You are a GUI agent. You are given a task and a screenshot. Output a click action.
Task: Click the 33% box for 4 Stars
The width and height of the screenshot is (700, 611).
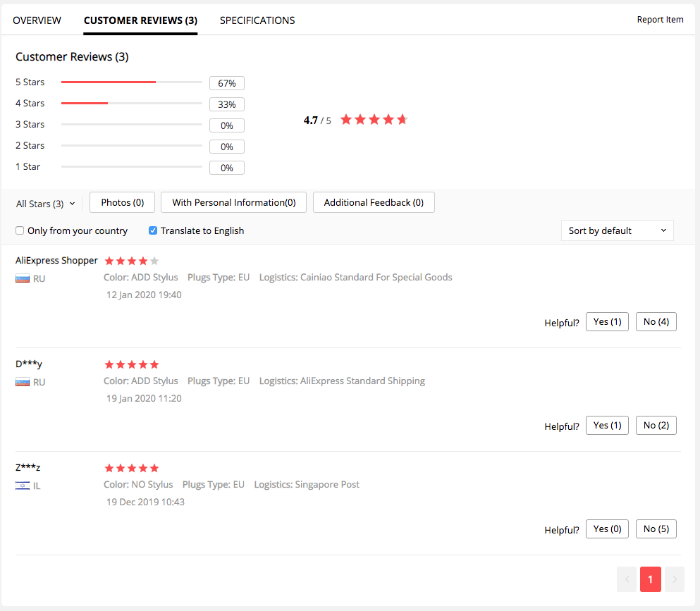point(227,104)
